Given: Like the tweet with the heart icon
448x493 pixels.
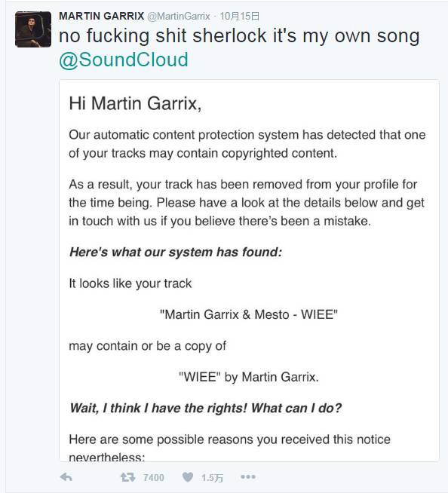Looking at the screenshot, I should [x=188, y=477].
